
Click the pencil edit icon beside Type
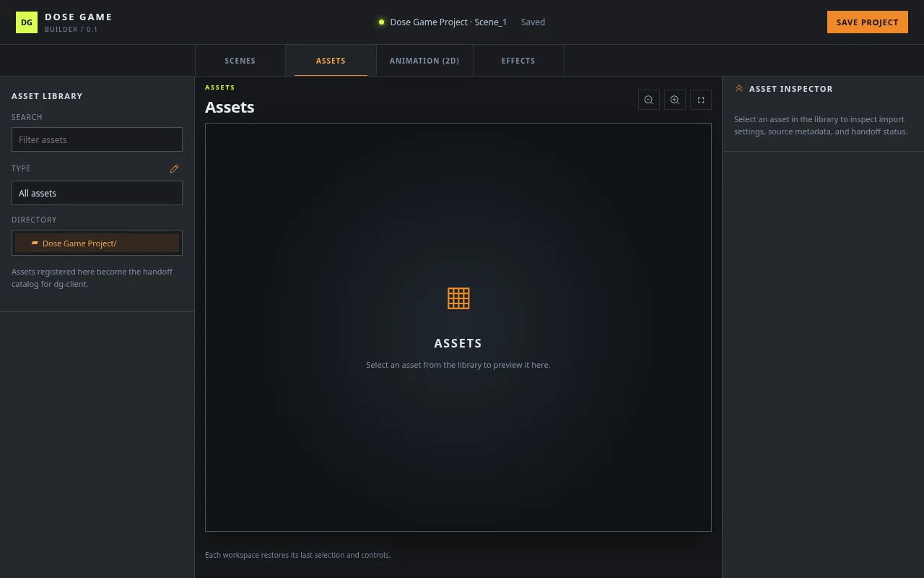[x=174, y=168]
